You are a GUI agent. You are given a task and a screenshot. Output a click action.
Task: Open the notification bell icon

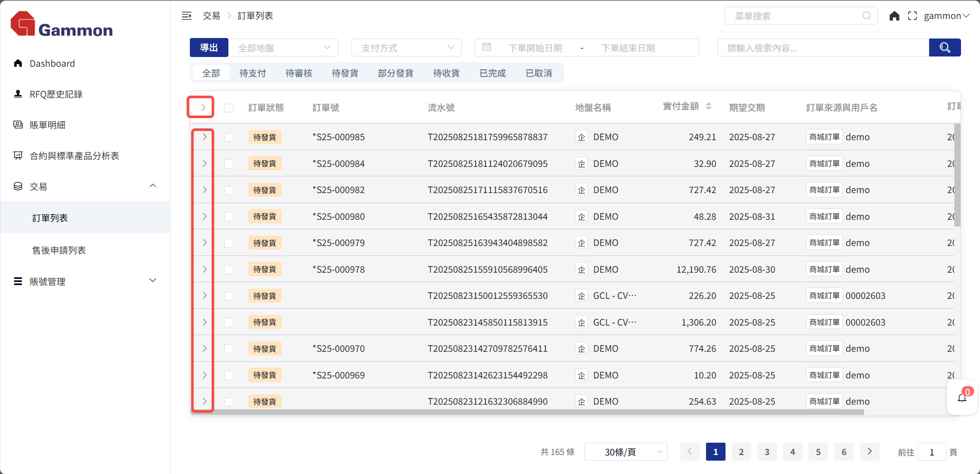click(962, 397)
